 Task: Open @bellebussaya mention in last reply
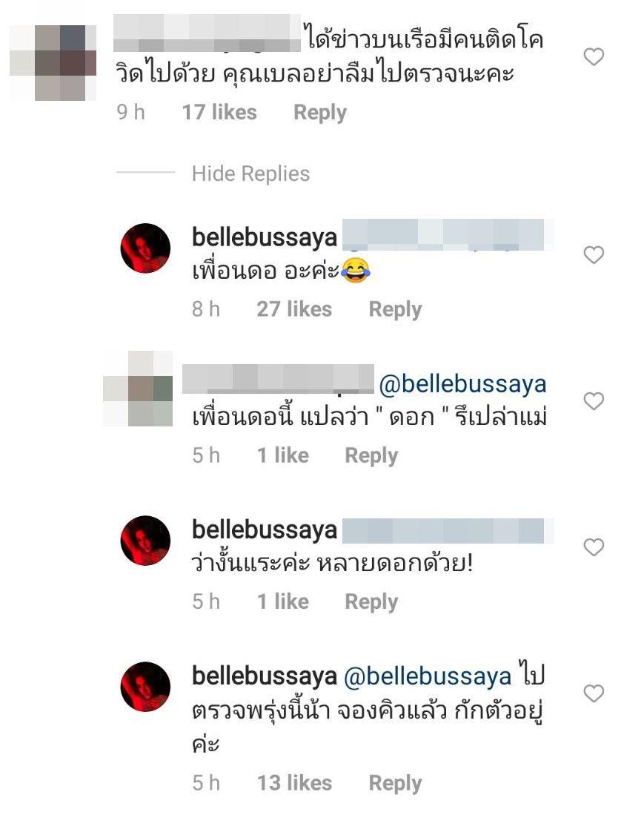point(428,677)
